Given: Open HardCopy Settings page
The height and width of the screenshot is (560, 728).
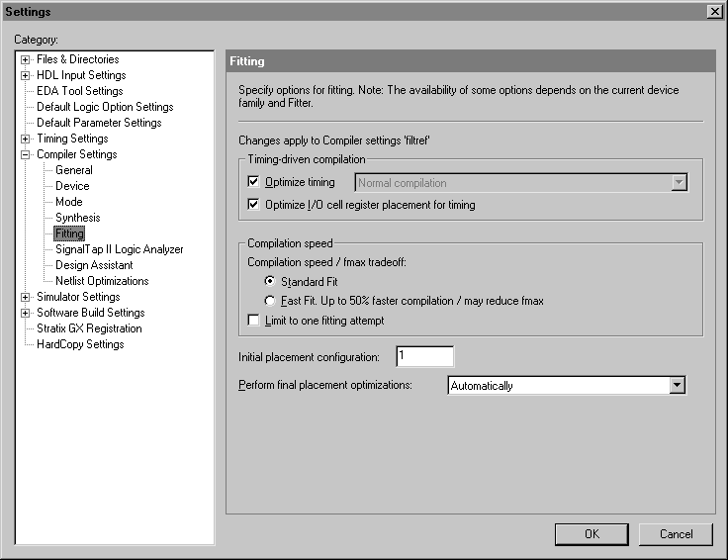Looking at the screenshot, I should coord(80,344).
